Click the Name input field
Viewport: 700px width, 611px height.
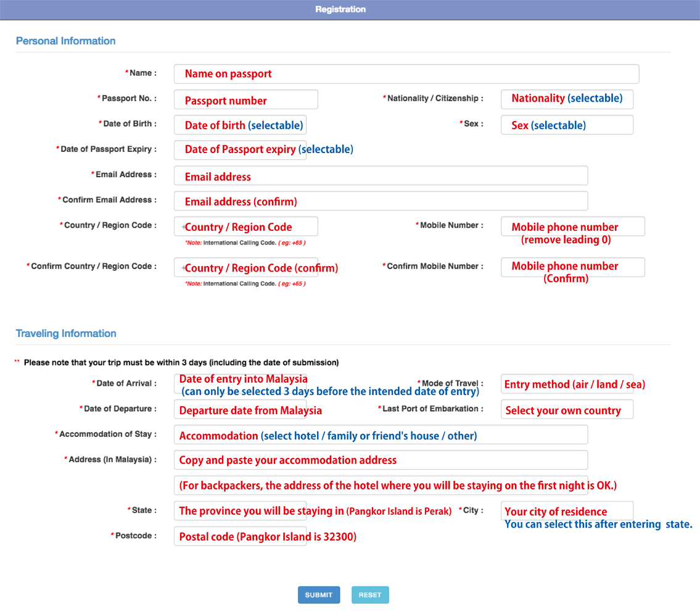click(x=406, y=74)
